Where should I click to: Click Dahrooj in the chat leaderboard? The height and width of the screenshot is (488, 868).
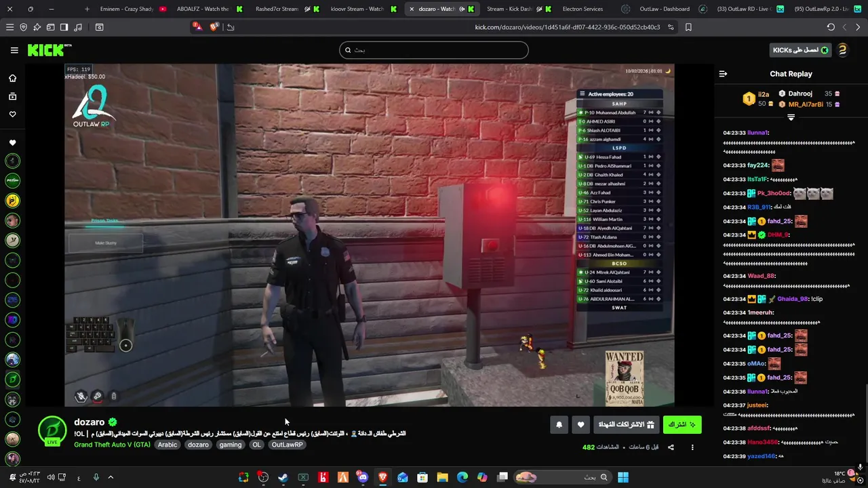pos(800,94)
